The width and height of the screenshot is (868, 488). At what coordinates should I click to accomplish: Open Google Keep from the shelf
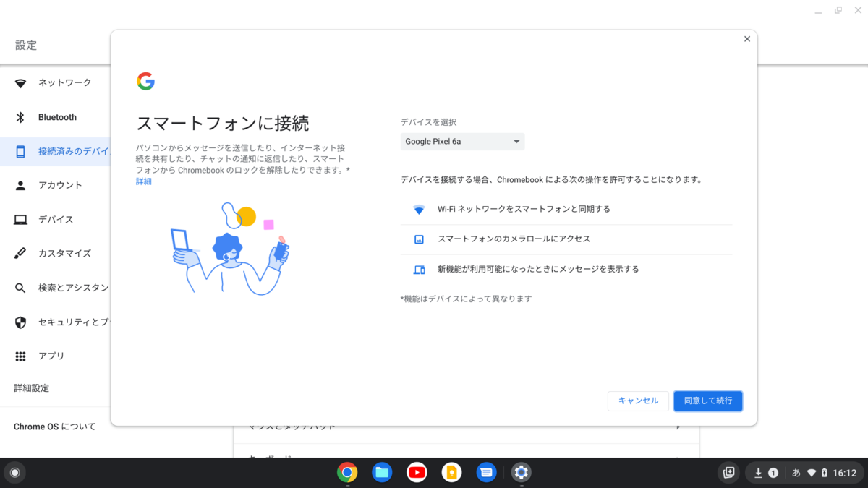pos(451,473)
